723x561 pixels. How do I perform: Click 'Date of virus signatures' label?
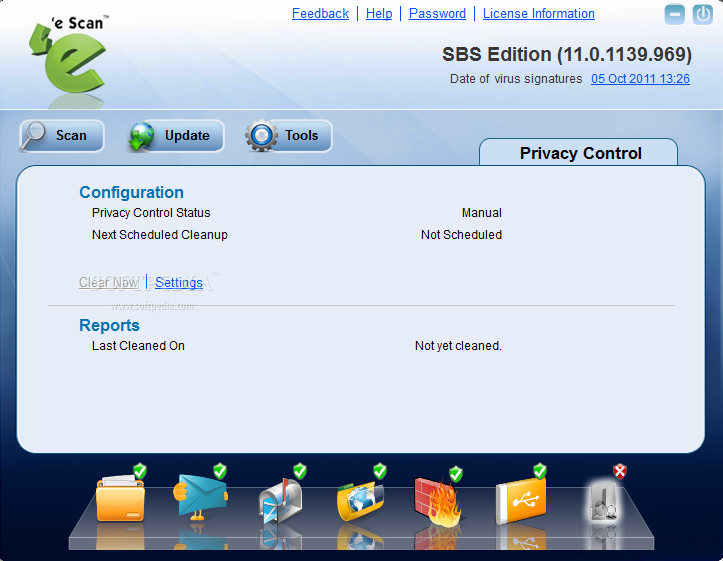(516, 79)
